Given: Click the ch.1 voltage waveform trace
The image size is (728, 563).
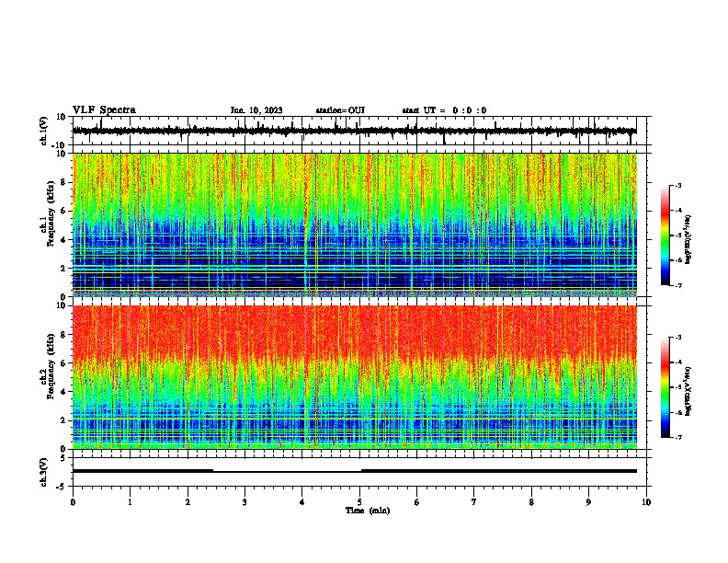Looking at the screenshot, I should pos(354,131).
